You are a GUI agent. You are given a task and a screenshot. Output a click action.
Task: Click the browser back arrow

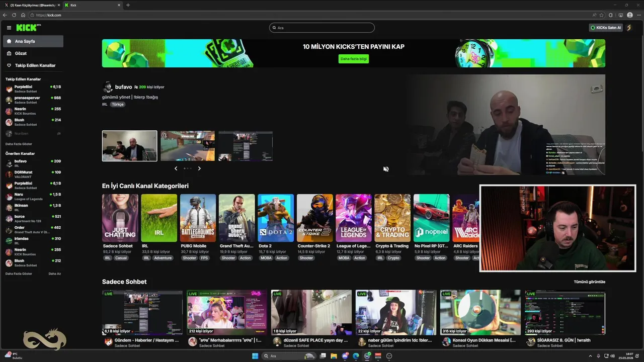pyautogui.click(x=5, y=15)
